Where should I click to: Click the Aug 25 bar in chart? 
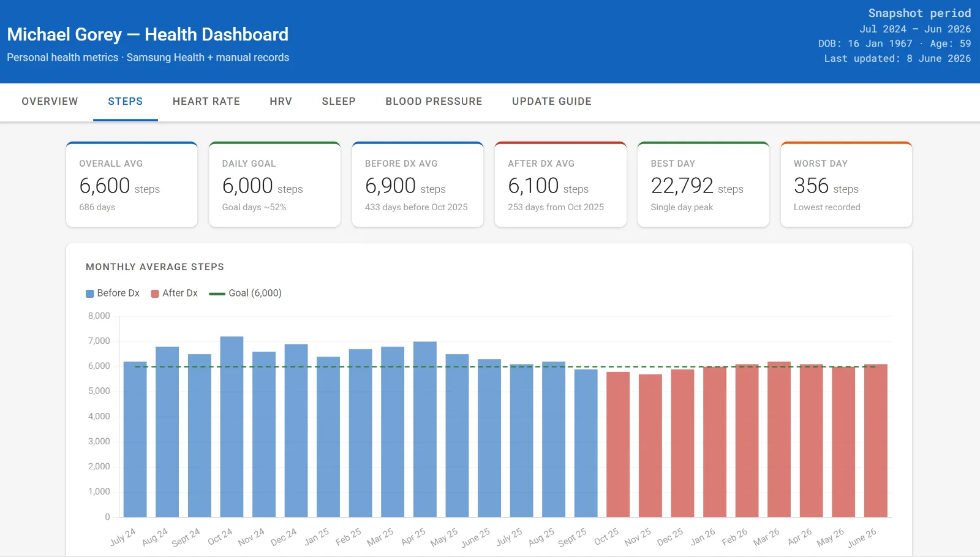click(554, 439)
